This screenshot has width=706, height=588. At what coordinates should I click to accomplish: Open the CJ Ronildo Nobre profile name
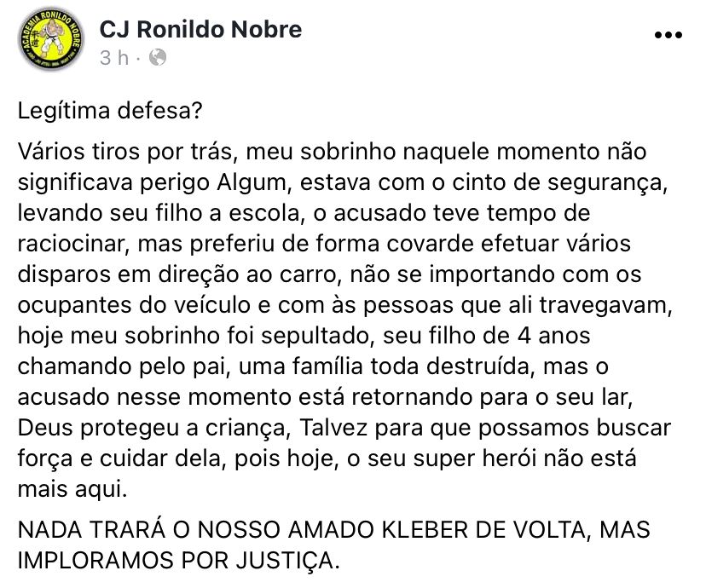point(200,30)
